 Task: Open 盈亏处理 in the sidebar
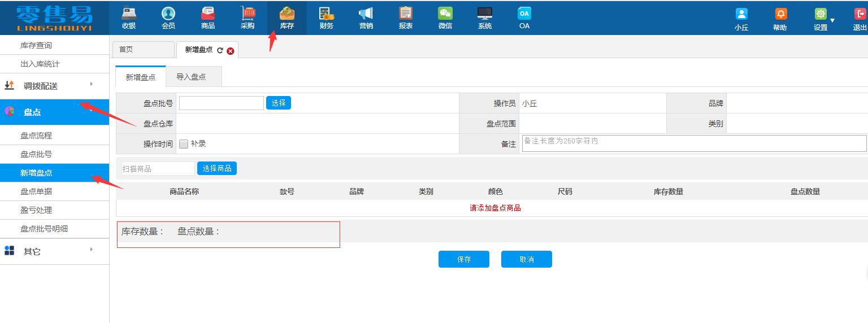(x=36, y=210)
